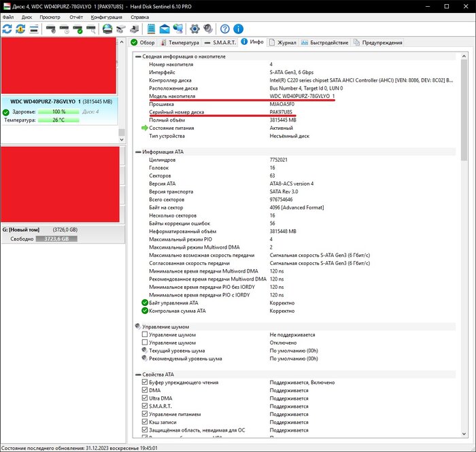Image resolution: width=476 pixels, height=452 pixels.
Task: Open the Отчёт menu
Action: coord(76,17)
